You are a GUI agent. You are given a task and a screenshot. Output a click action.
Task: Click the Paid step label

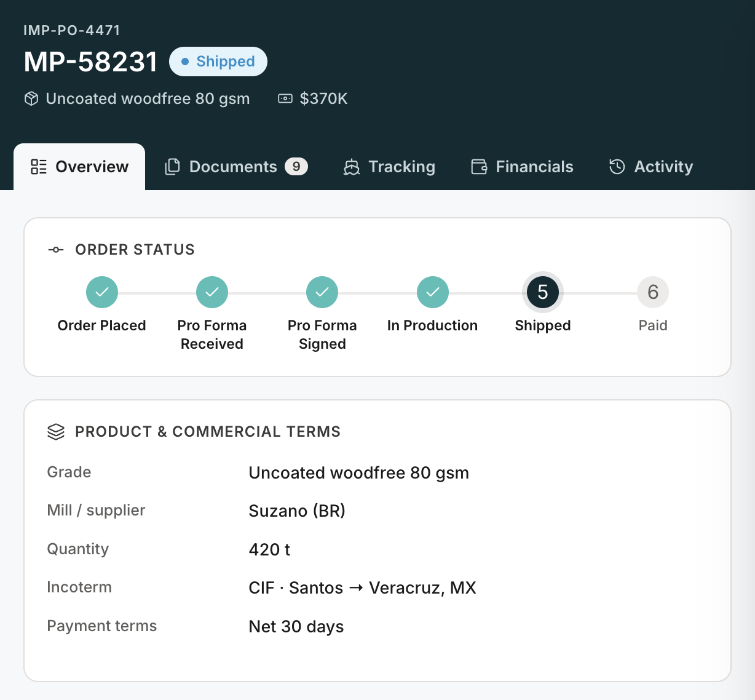click(653, 325)
